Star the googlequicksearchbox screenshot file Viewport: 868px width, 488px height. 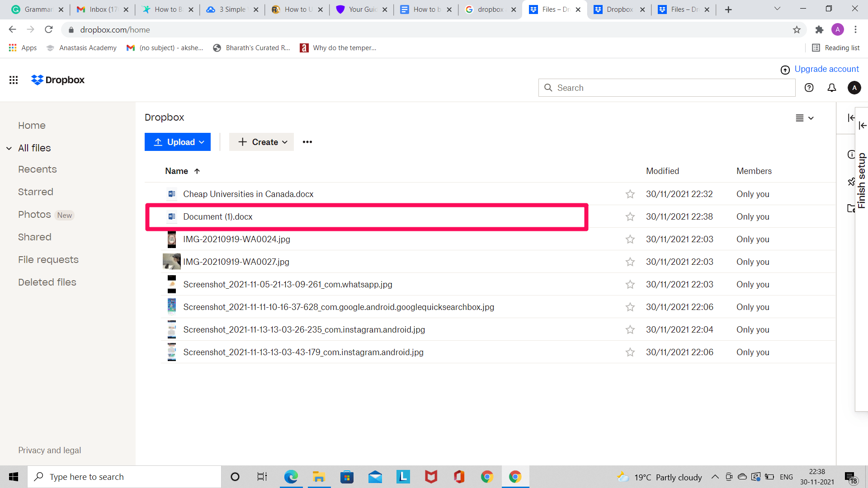630,307
